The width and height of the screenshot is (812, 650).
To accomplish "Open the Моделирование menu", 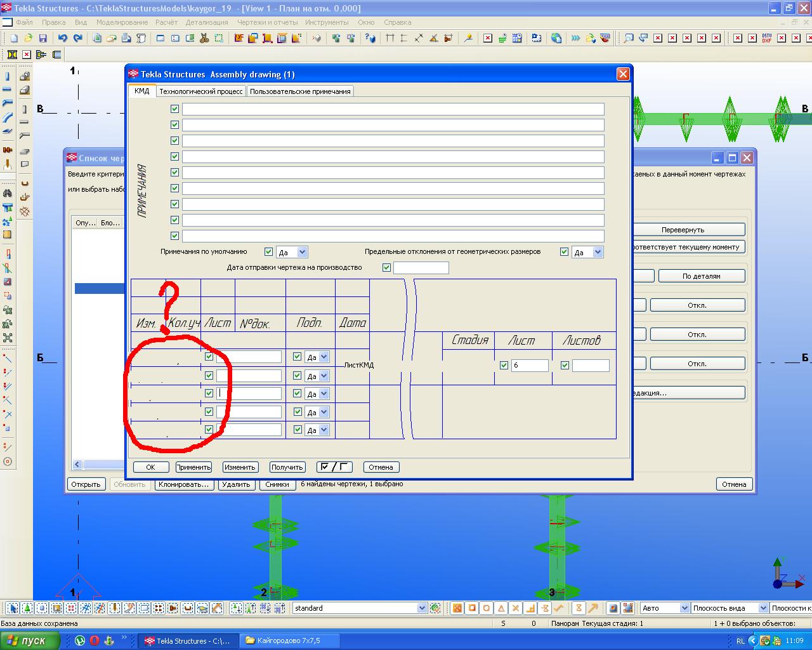I will click(122, 22).
